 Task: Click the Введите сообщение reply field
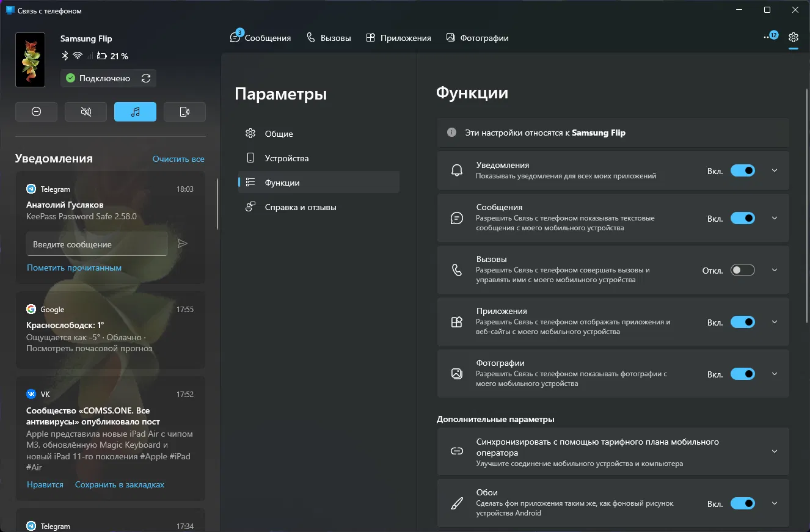click(x=97, y=244)
